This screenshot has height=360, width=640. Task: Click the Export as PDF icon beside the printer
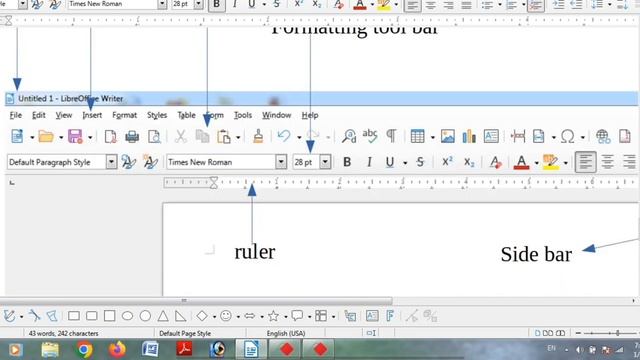[x=110, y=136]
